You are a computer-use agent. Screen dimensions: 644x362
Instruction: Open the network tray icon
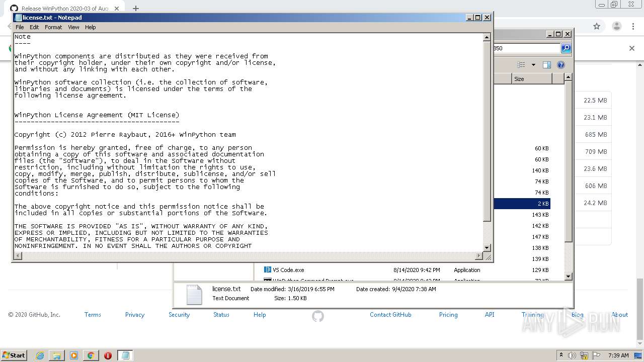point(585,355)
